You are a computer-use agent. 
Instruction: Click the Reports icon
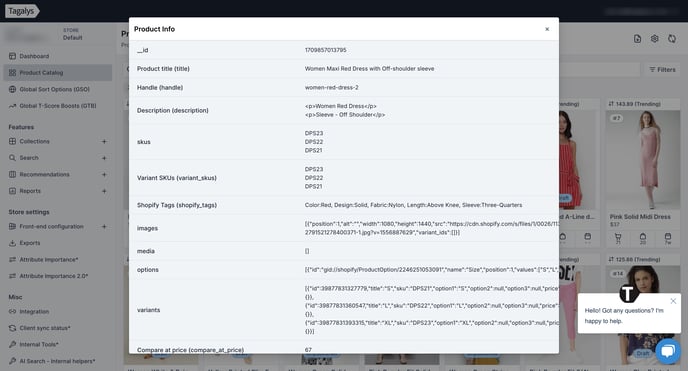[12, 191]
